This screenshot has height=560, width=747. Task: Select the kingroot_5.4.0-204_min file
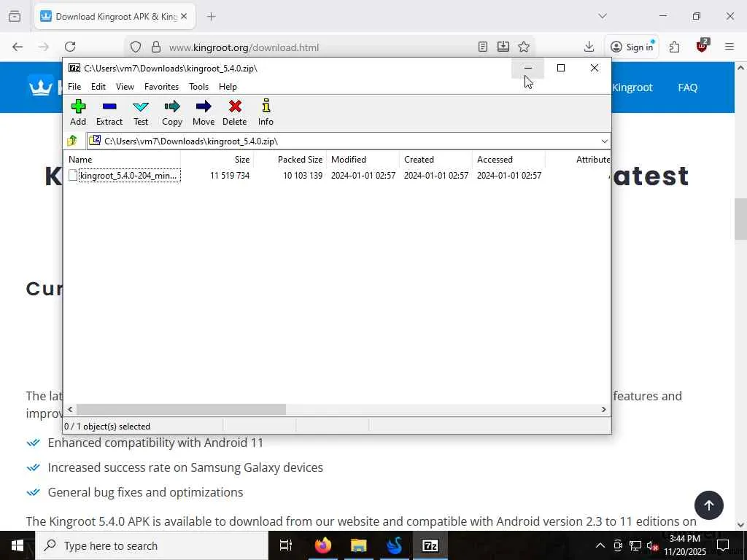[x=124, y=175]
